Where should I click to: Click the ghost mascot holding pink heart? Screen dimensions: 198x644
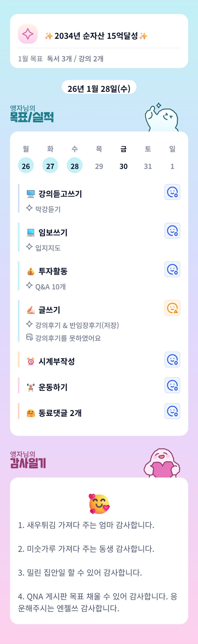pyautogui.click(x=162, y=463)
